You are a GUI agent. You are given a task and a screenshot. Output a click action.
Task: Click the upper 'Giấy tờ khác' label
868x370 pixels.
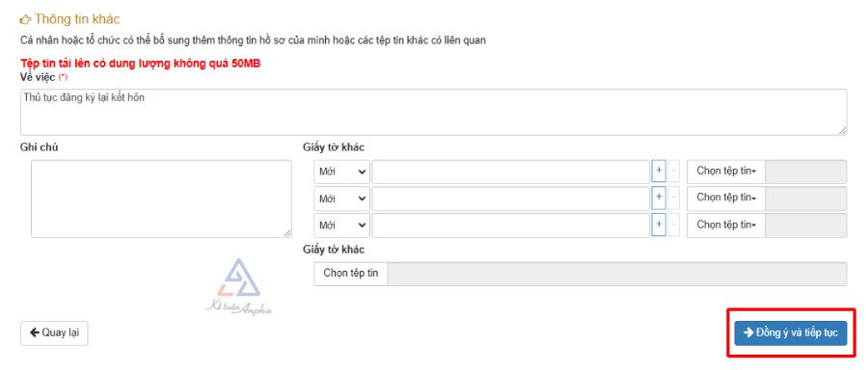pyautogui.click(x=334, y=147)
